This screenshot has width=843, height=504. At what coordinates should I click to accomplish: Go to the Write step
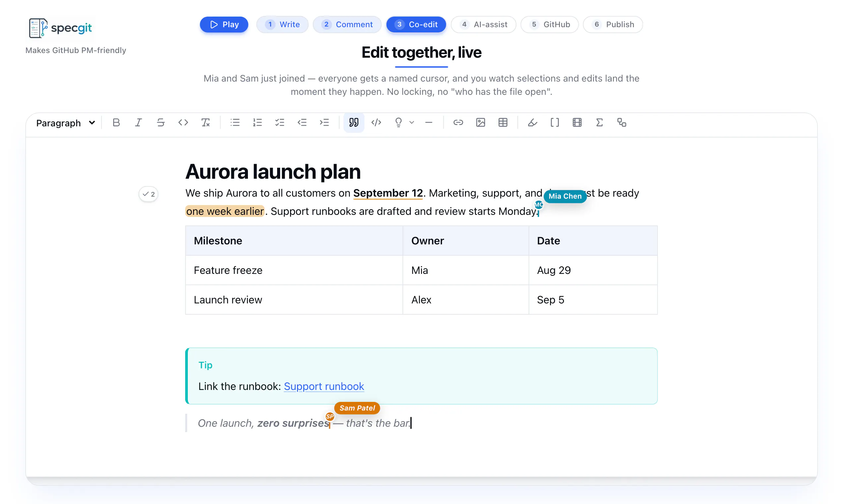tap(282, 25)
